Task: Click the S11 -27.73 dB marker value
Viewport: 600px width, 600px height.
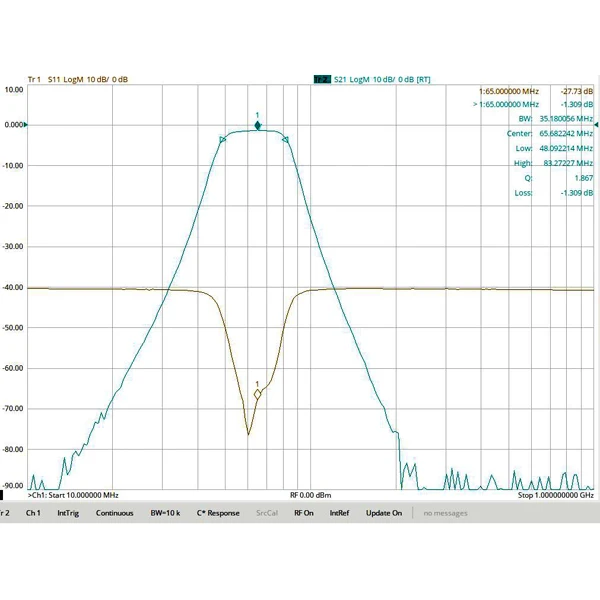Action: (577, 91)
